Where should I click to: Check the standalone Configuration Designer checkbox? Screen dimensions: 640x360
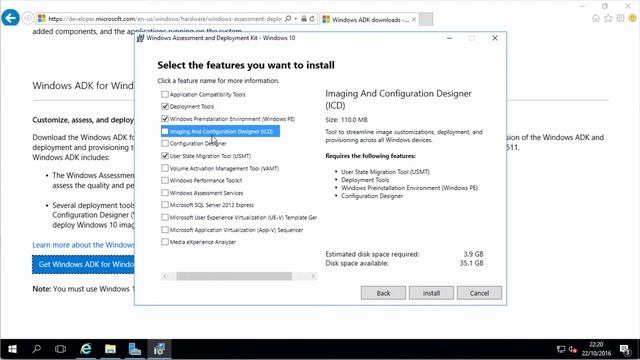(x=165, y=143)
